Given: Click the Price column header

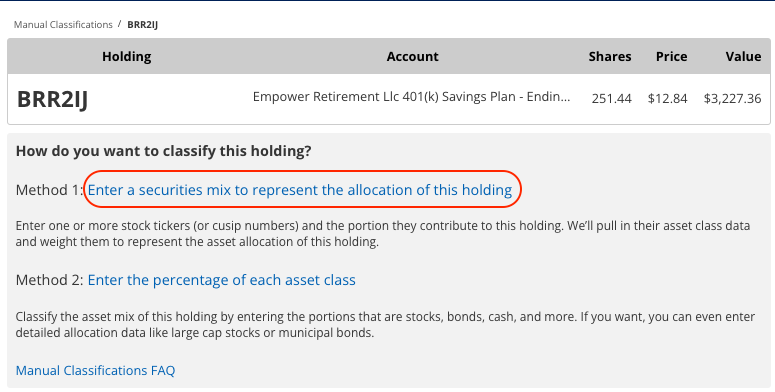Looking at the screenshot, I should click(x=671, y=56).
